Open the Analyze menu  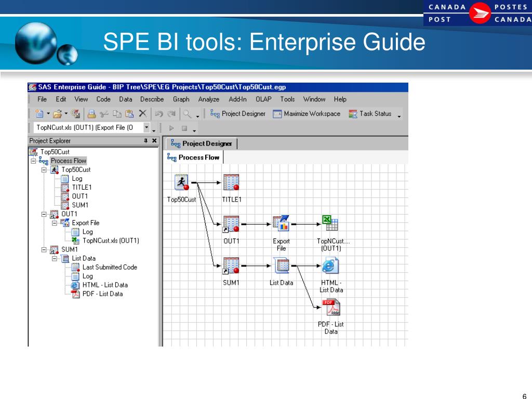point(209,99)
